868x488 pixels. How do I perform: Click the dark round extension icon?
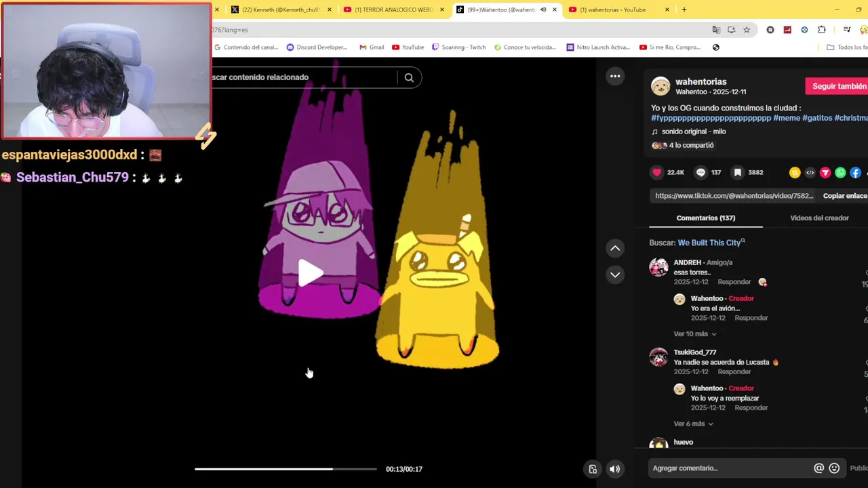click(x=770, y=30)
